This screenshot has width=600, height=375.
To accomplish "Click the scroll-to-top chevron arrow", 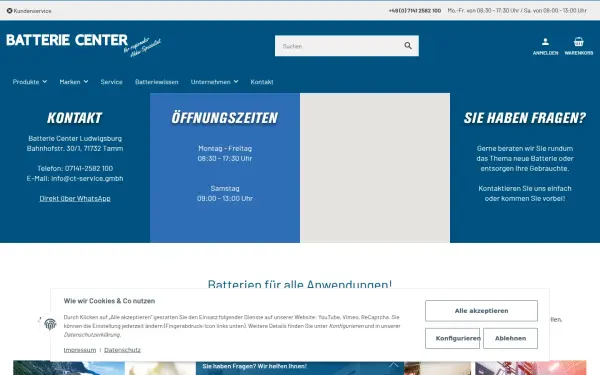I will coord(393,365).
